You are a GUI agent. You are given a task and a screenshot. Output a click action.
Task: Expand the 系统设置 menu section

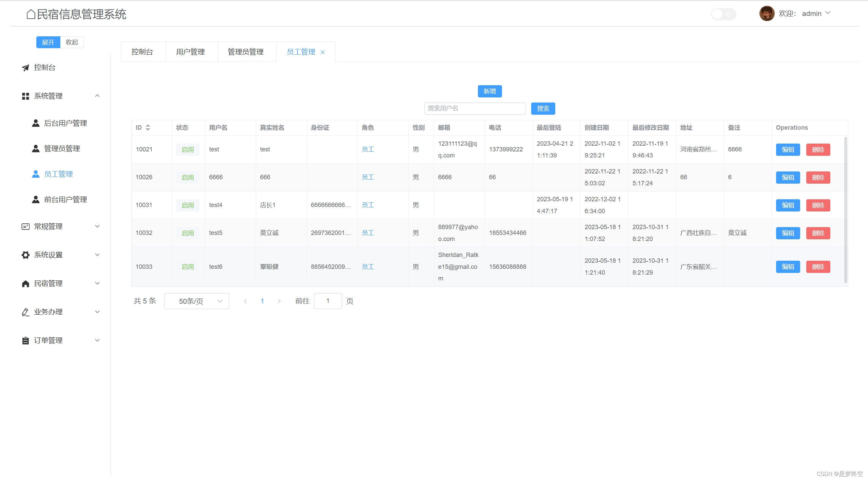pos(97,255)
